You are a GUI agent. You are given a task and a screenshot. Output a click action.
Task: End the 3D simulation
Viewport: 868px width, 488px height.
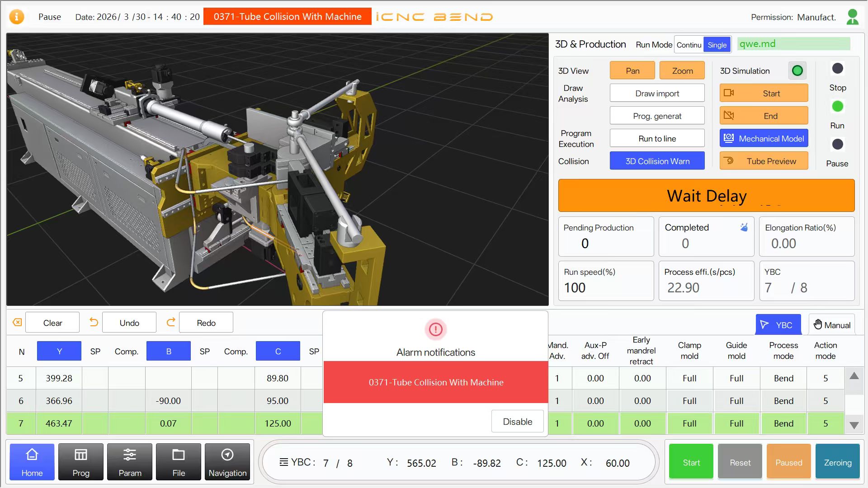(x=764, y=116)
